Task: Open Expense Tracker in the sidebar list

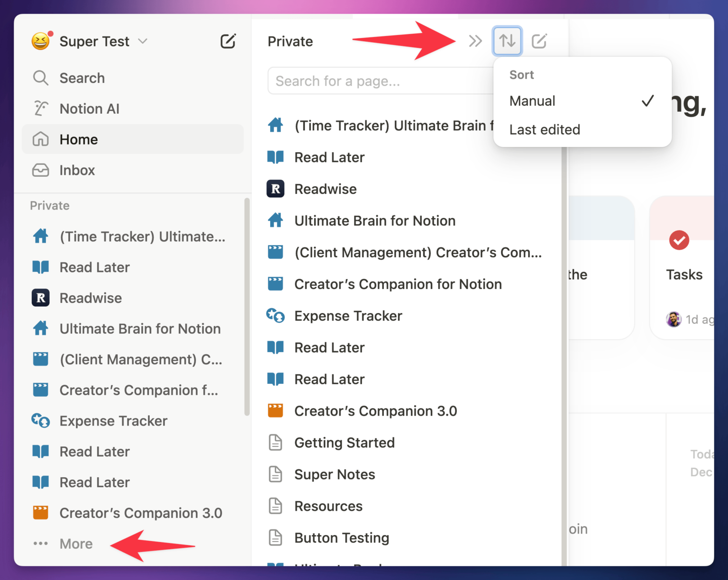Action: (x=113, y=421)
